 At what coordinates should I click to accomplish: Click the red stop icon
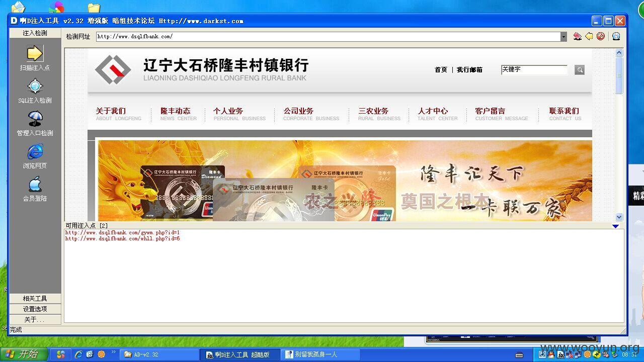click(601, 36)
